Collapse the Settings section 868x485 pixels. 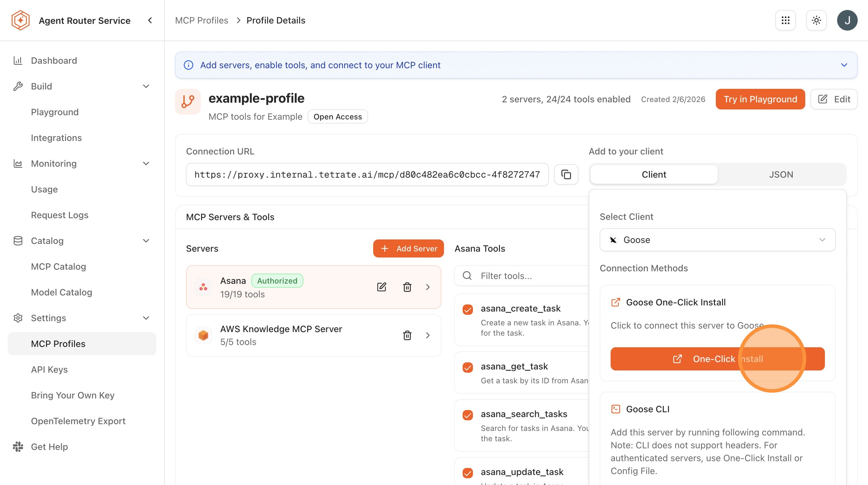(x=146, y=318)
